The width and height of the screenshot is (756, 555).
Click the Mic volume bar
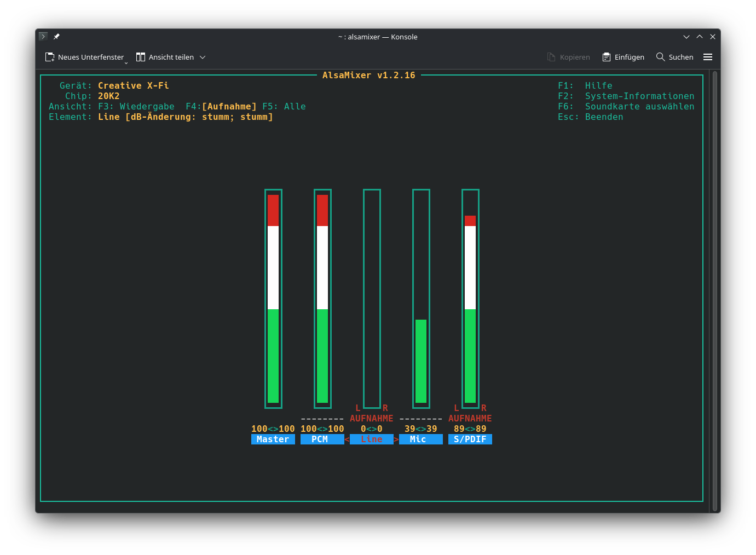coord(421,299)
